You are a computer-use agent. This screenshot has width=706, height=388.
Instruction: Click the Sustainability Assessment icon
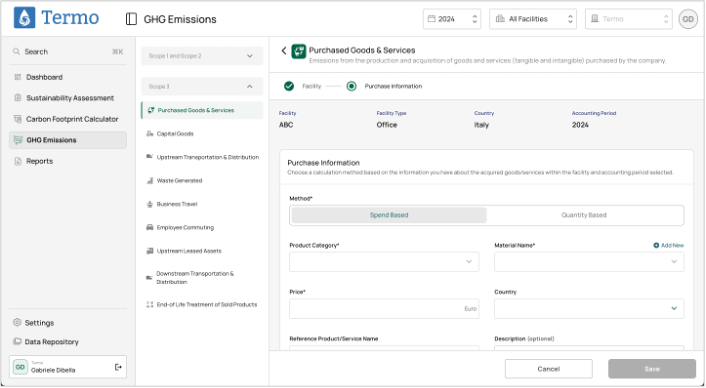pyautogui.click(x=18, y=98)
